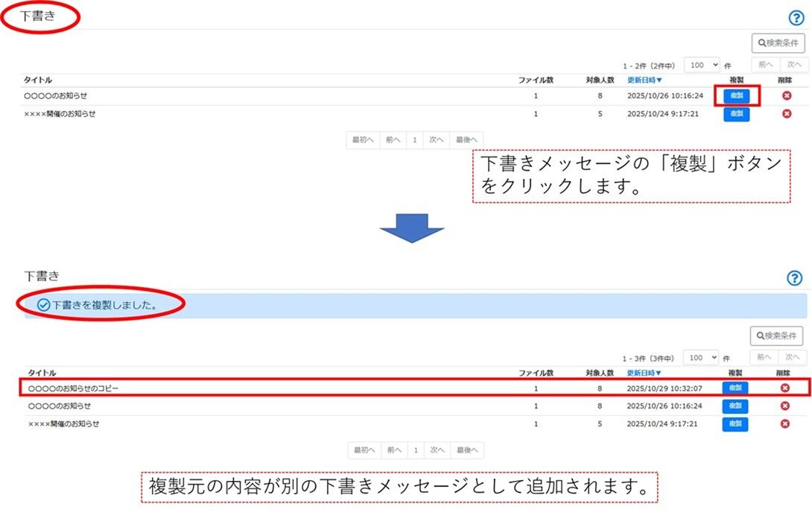This screenshot has height=510, width=812.
Task: Sort by 更新日時 in the 3件 list header
Action: 644,373
